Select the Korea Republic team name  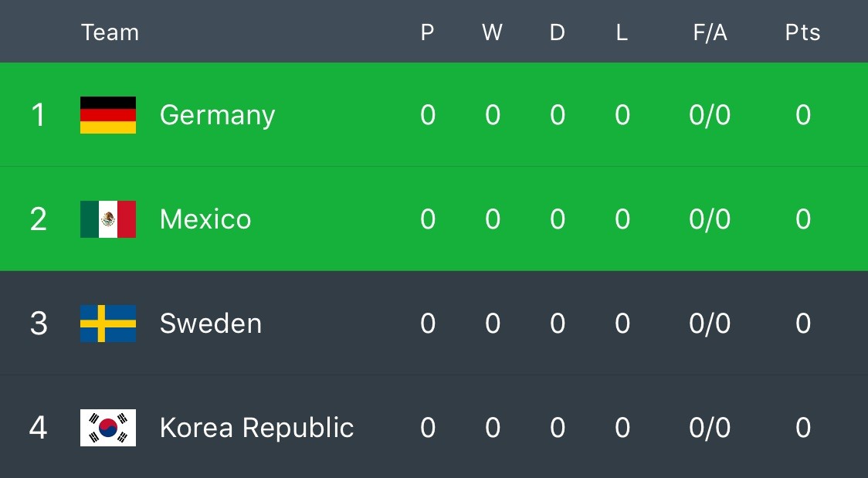[x=257, y=429]
